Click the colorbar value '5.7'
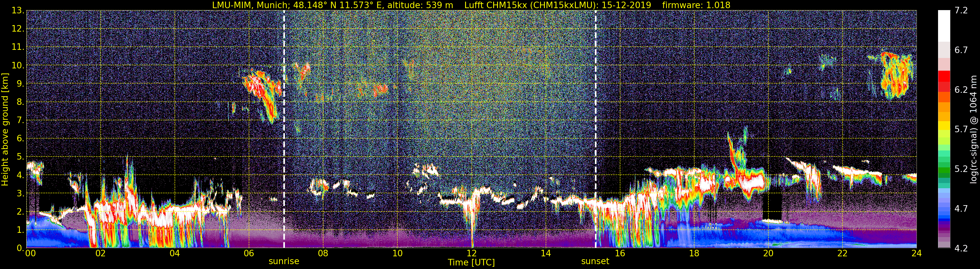The image size is (980, 269). coord(961,130)
